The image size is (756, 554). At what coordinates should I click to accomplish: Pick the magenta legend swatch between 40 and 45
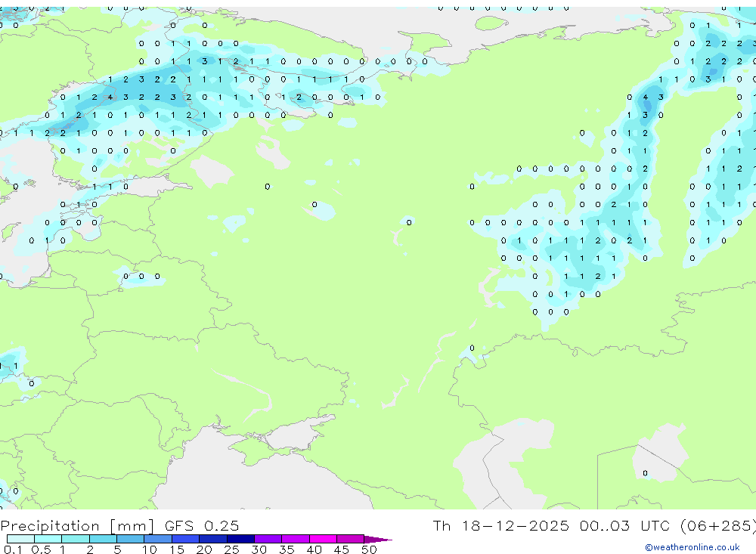[323, 539]
